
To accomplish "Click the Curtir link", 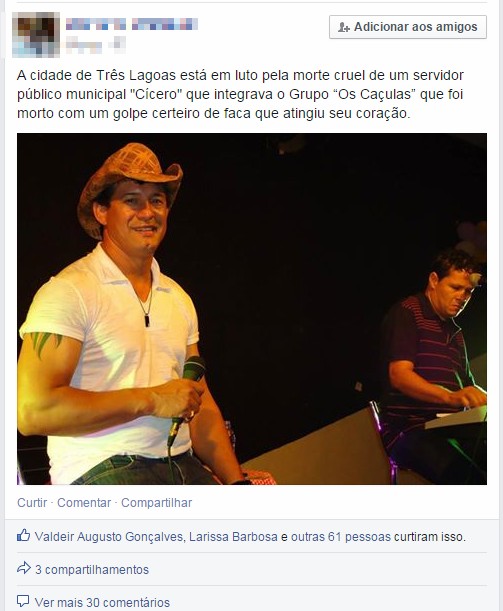I will click(x=32, y=503).
